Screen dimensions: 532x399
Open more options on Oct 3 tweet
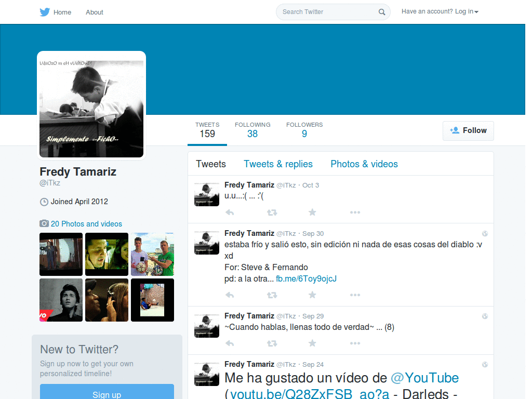[x=355, y=212]
